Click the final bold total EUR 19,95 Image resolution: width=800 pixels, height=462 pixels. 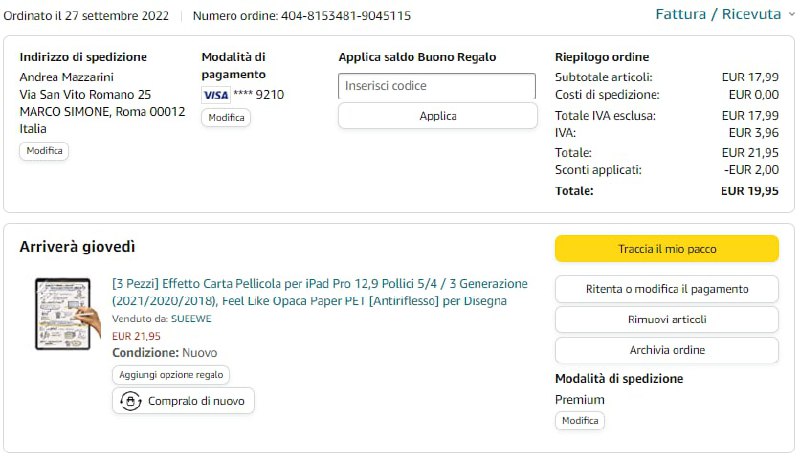(x=749, y=190)
